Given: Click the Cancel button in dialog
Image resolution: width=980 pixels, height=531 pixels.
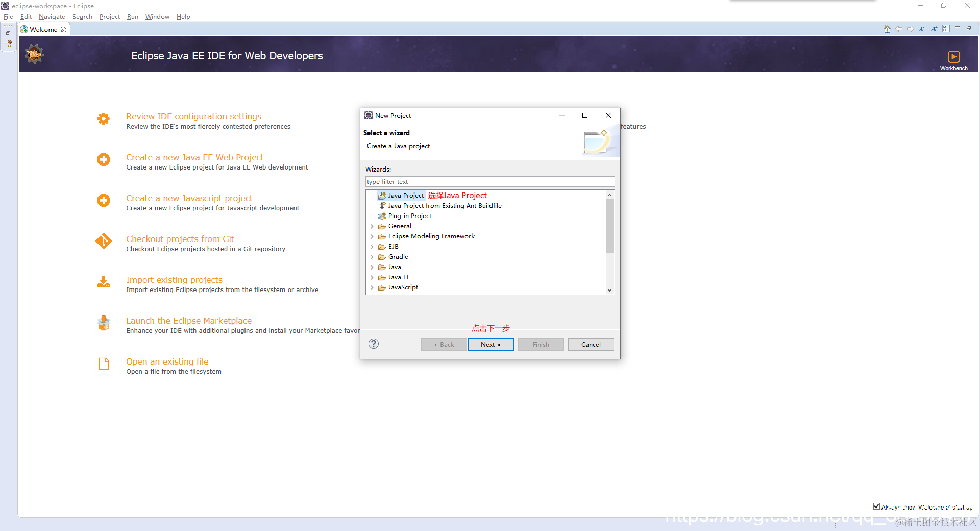Looking at the screenshot, I should click(591, 344).
